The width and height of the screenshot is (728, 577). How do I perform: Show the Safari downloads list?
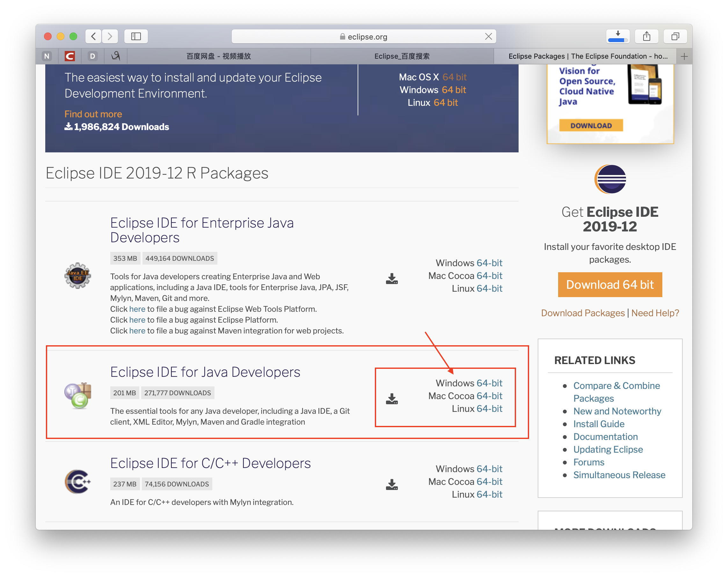[x=618, y=36]
